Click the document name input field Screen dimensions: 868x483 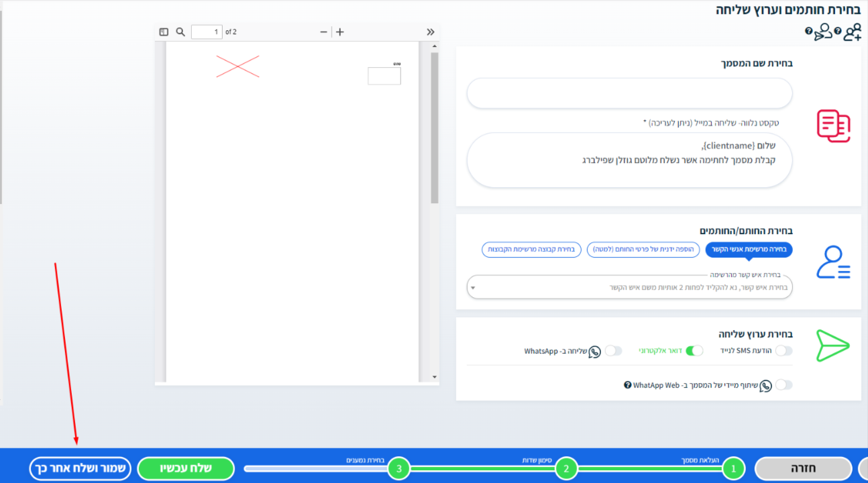click(629, 93)
